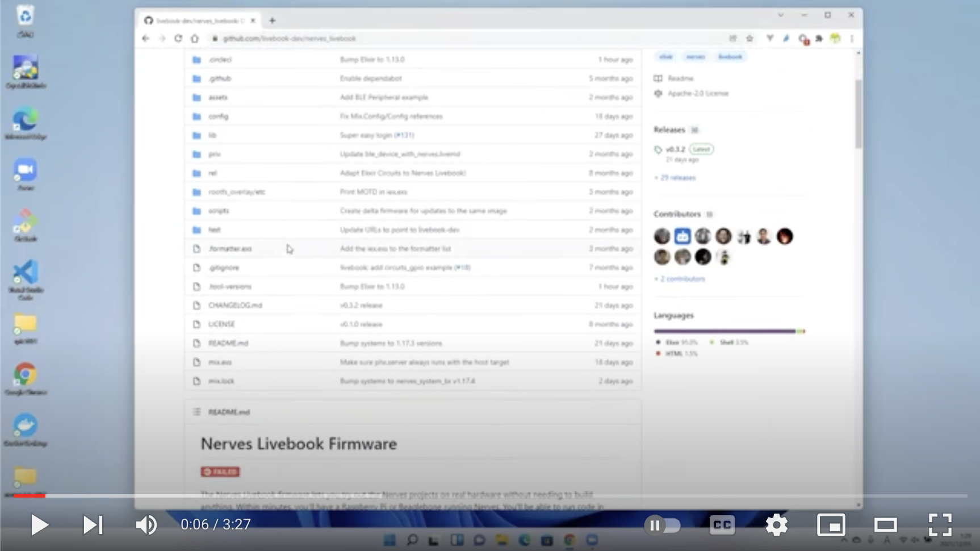Open the .circleci folder
980x551 pixels.
pos(220,60)
